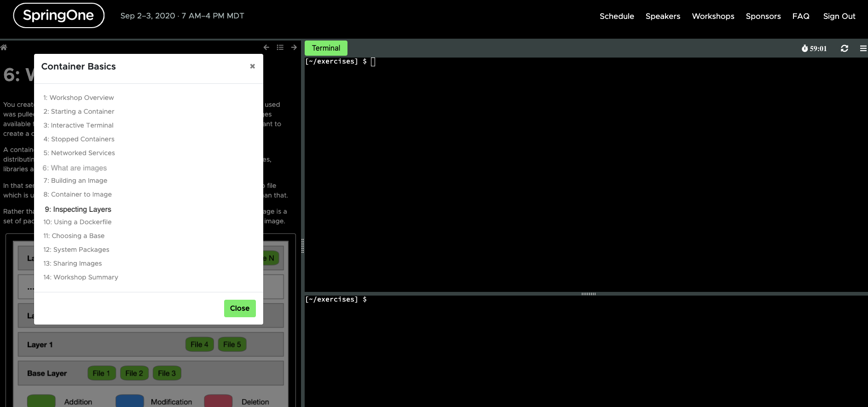Dismiss Container Basics dialog with X icon

coord(252,66)
